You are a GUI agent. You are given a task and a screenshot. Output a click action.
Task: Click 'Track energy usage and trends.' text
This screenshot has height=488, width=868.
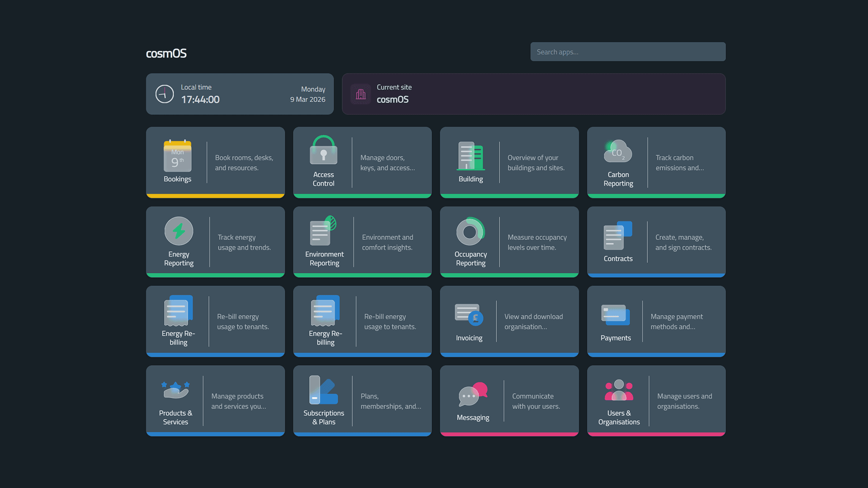[244, 242]
